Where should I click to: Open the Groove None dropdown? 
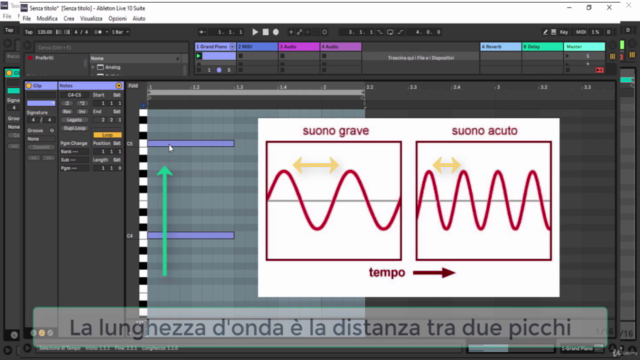41,139
